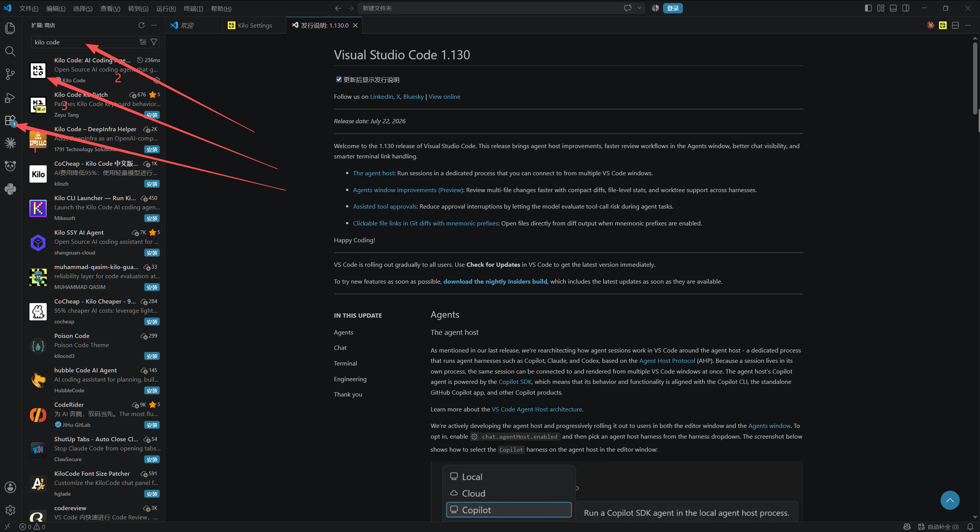Install the Kilo CLI Launcher extension

click(152, 218)
